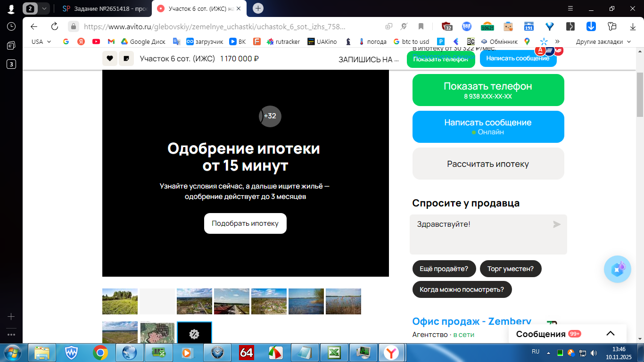This screenshot has width=644, height=362.
Task: Open the Yandex bookmark icon
Action: pyautogui.click(x=81, y=41)
